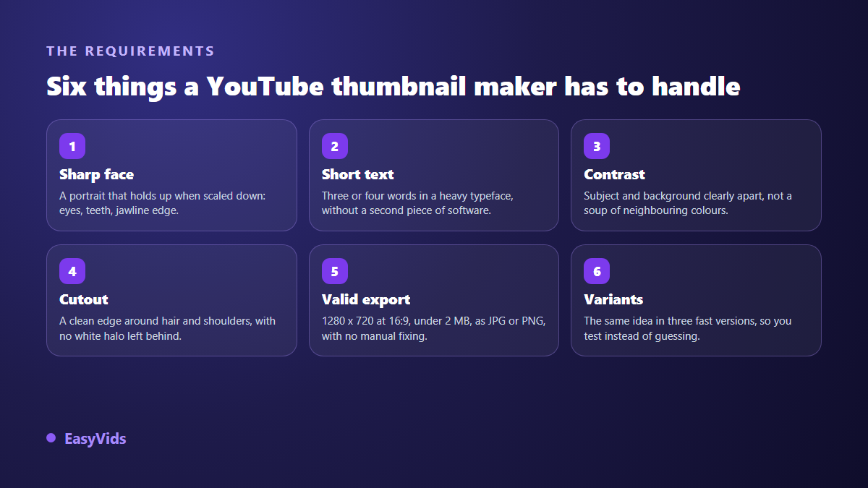The width and height of the screenshot is (868, 488).
Task: Click text "A clean edge around hair and shoulders"
Action: point(156,321)
